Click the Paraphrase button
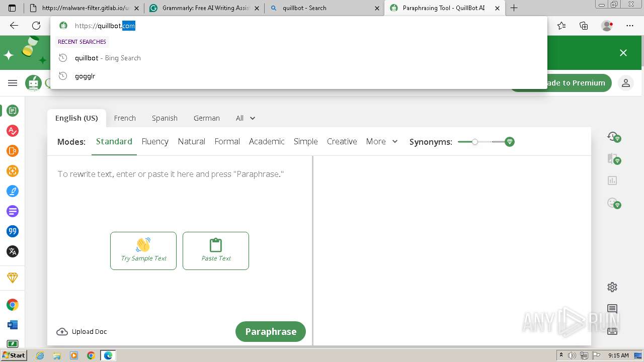The width and height of the screenshot is (644, 362). [271, 331]
